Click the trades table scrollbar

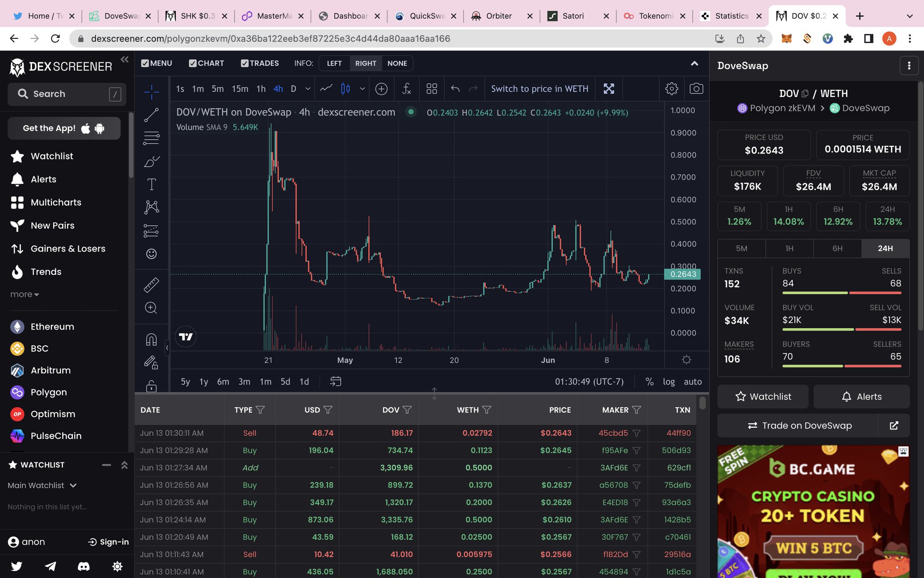[x=702, y=403]
